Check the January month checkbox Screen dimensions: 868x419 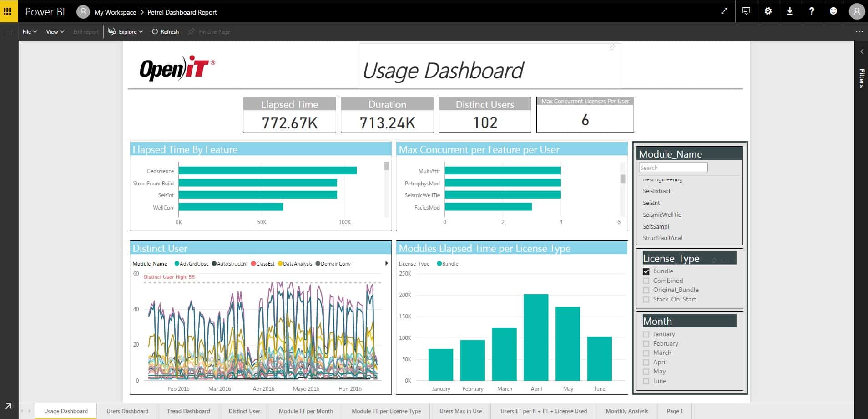646,334
